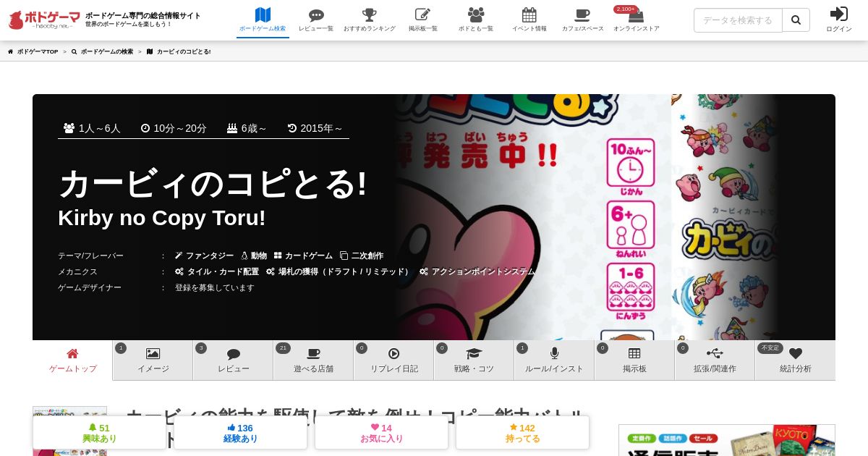Open the ボドゲーマ site logo
This screenshot has width=868, height=456.
pyautogui.click(x=44, y=20)
